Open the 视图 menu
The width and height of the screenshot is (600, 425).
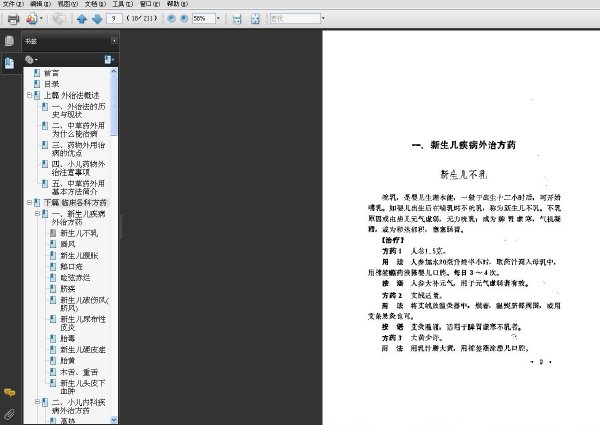coord(68,4)
